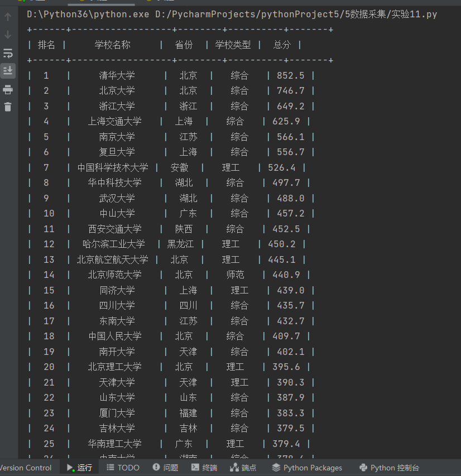Click 师范 school type cell

236,275
